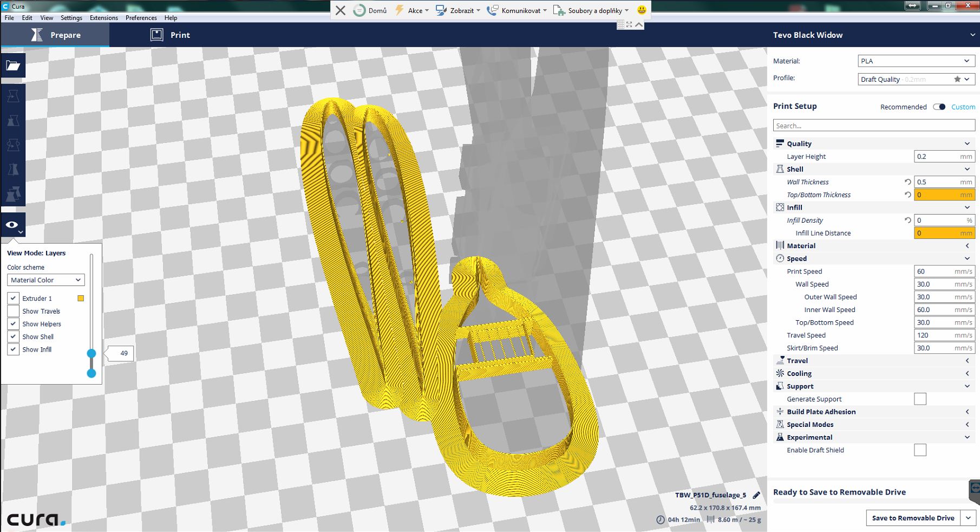Click the upper layer slider handle

point(92,353)
